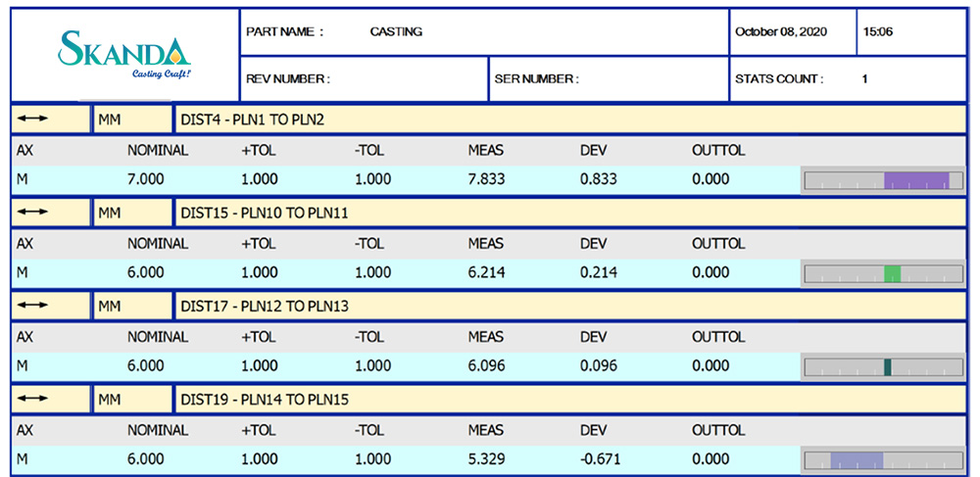This screenshot has height=477, width=980.
Task: Click the distance arrow icon for DIST4
Action: [32, 119]
